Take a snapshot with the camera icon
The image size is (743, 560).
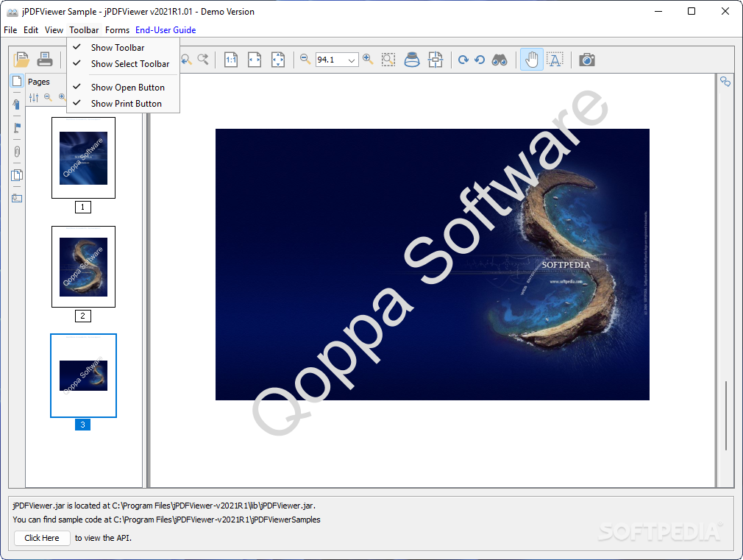point(586,60)
